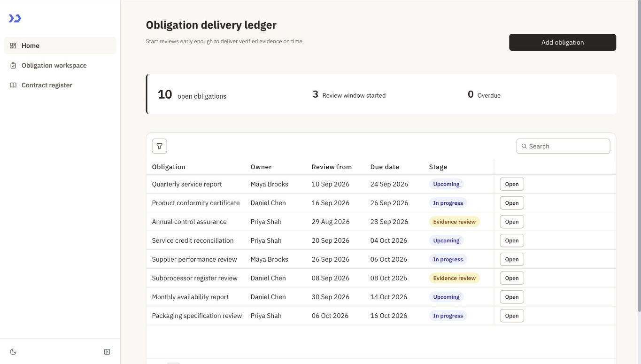
Task: Click the Overdue count summary
Action: pyautogui.click(x=484, y=95)
